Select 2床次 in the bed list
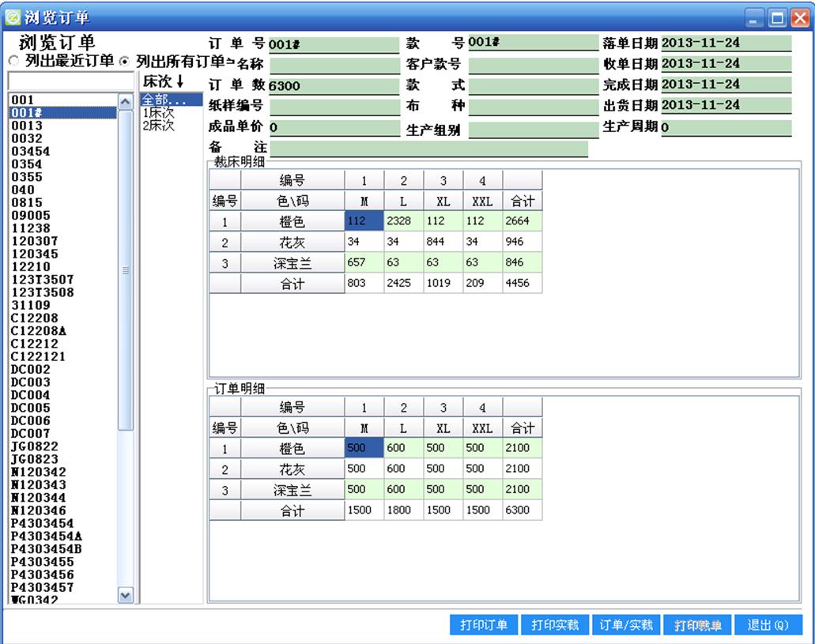This screenshot has height=644, width=815. pos(157,125)
